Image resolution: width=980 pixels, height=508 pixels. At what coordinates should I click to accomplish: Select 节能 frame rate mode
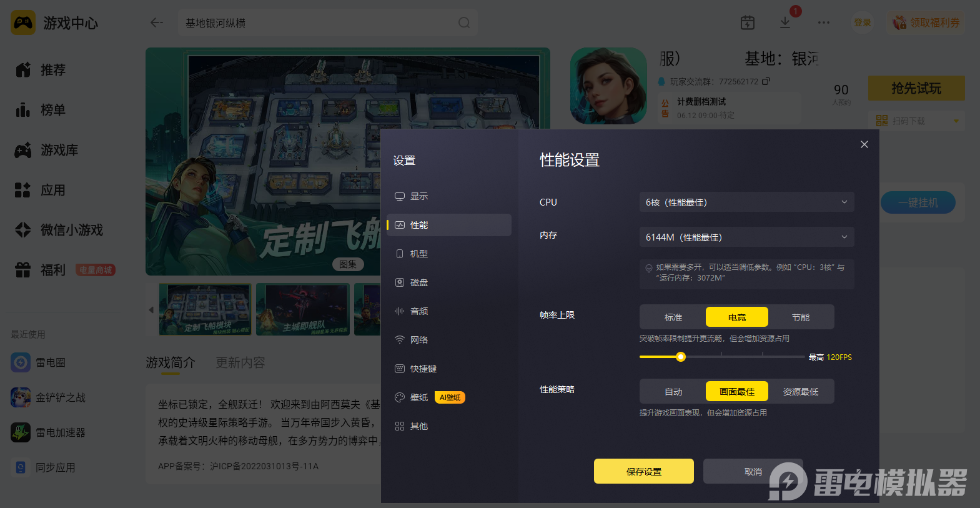pos(801,317)
